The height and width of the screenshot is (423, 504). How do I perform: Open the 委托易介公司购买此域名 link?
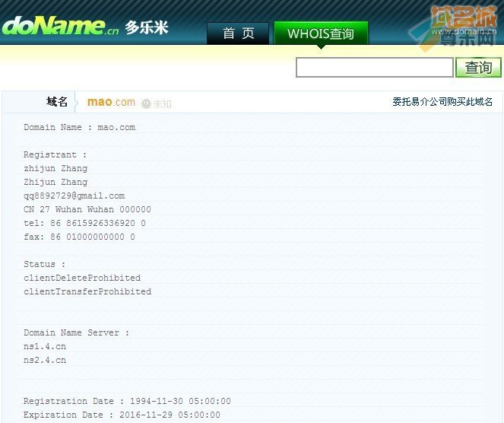(x=442, y=102)
